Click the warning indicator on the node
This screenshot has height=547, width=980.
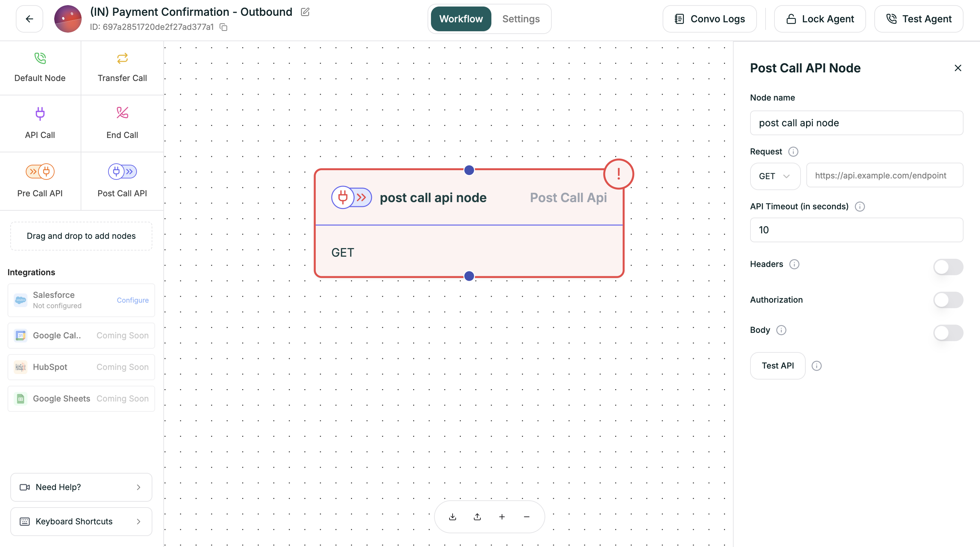pyautogui.click(x=618, y=174)
